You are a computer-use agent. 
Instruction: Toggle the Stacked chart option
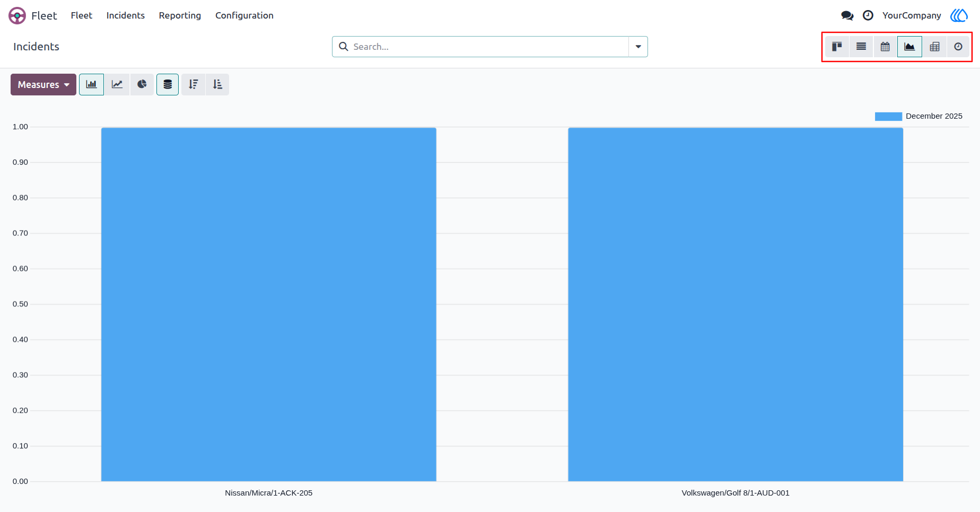[168, 85]
